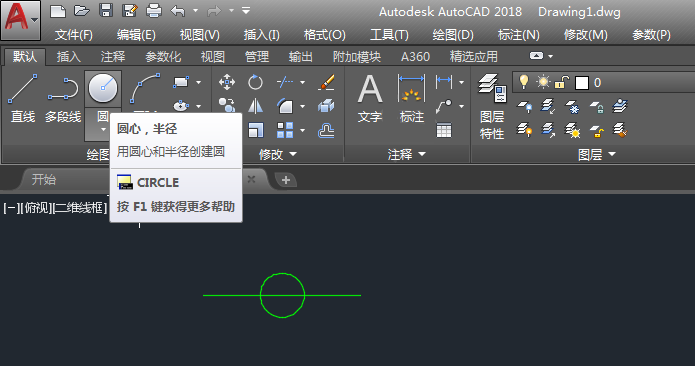Open the Rectangle tool dropdown arrow

198,82
